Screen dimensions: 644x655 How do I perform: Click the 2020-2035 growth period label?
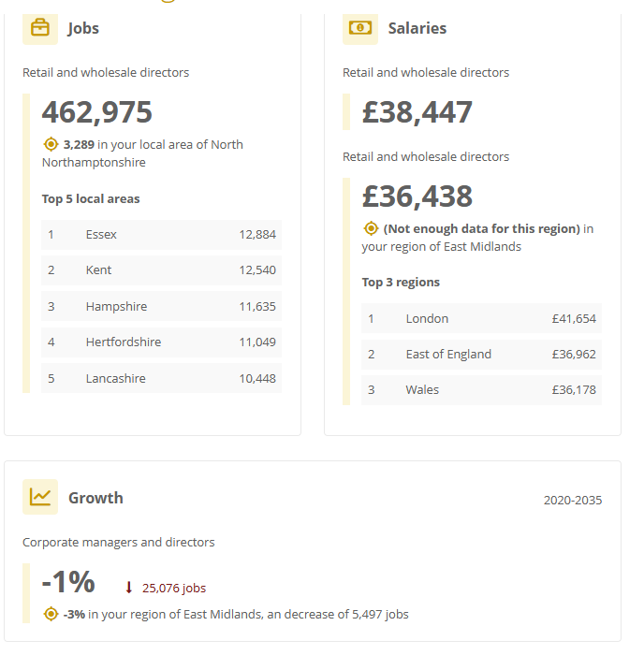pyautogui.click(x=573, y=500)
